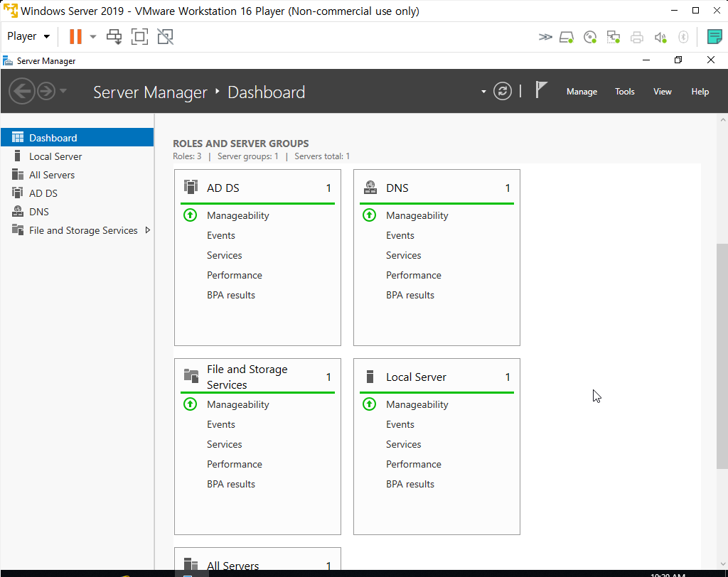Screen dimensions: 728x577
Task: Open Manageability in the AD DS tile
Action: pyautogui.click(x=237, y=215)
